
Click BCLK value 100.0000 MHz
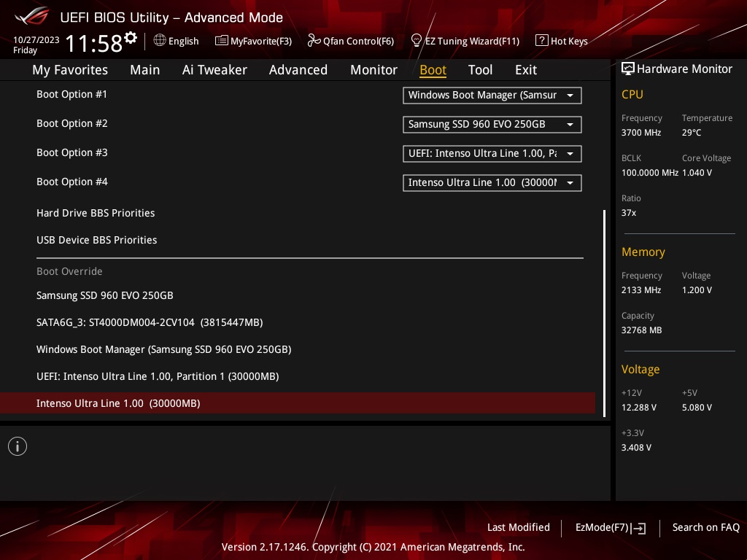click(x=650, y=172)
